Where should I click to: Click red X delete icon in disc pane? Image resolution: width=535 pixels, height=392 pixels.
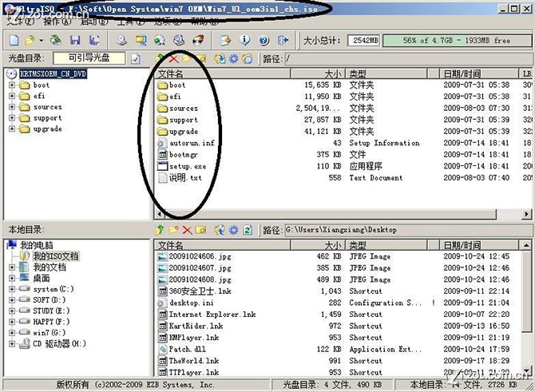pyautogui.click(x=173, y=59)
